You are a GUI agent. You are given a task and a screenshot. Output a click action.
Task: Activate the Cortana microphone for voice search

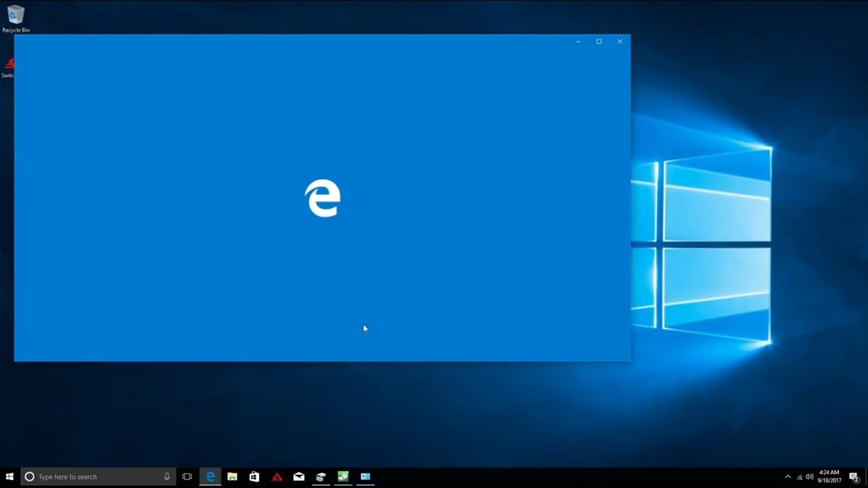168,476
